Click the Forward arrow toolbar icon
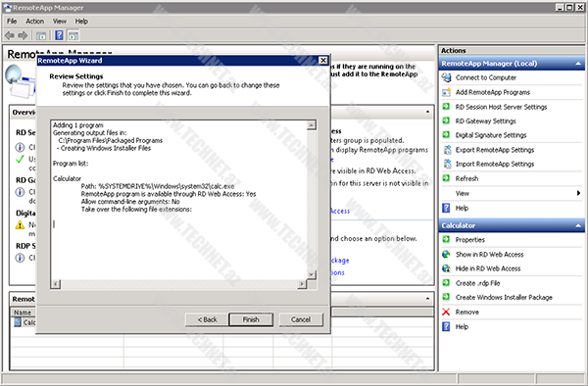The width and height of the screenshot is (588, 386). (x=23, y=35)
